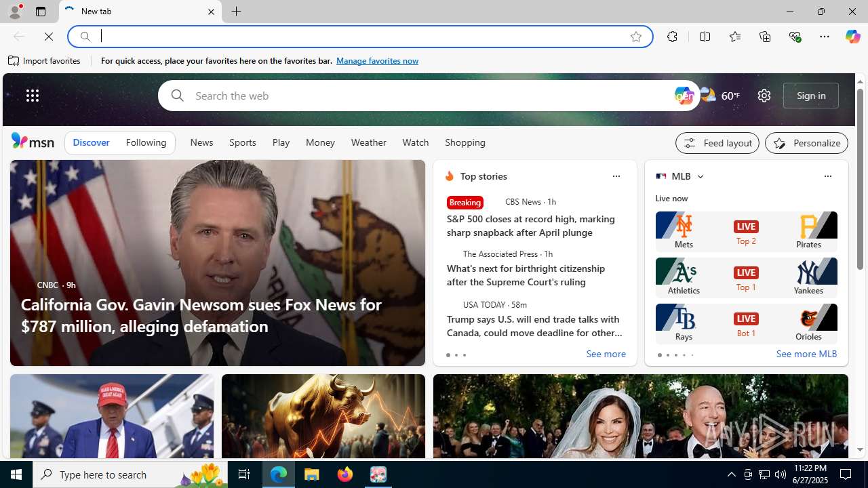Click Sign in button
The image size is (868, 488).
[x=811, y=96]
